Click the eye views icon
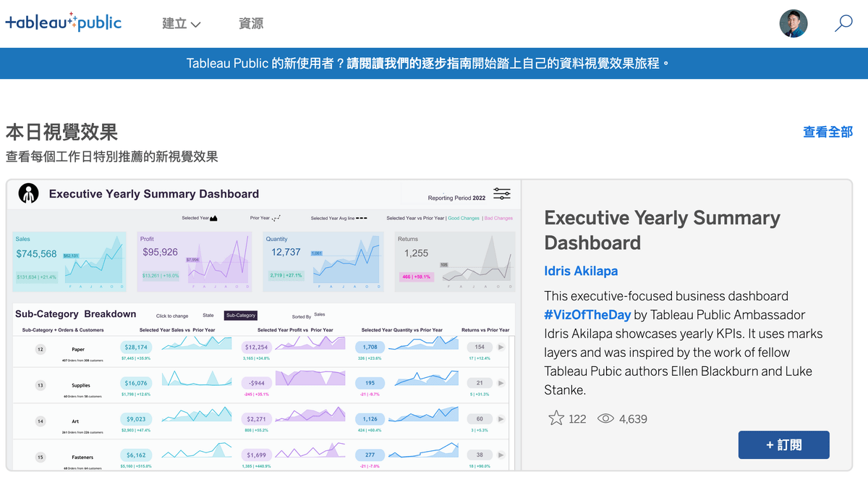 coord(605,418)
